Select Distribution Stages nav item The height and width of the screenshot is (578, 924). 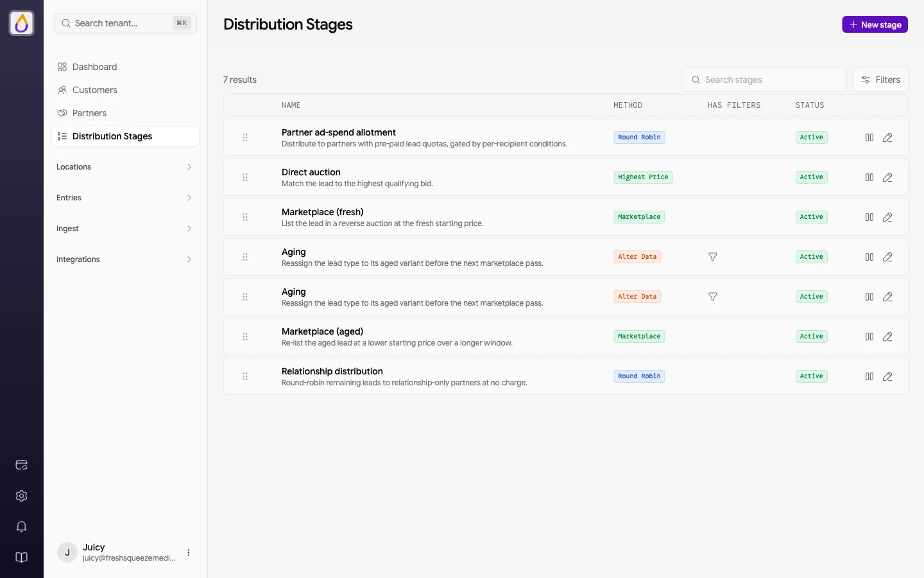[125, 136]
